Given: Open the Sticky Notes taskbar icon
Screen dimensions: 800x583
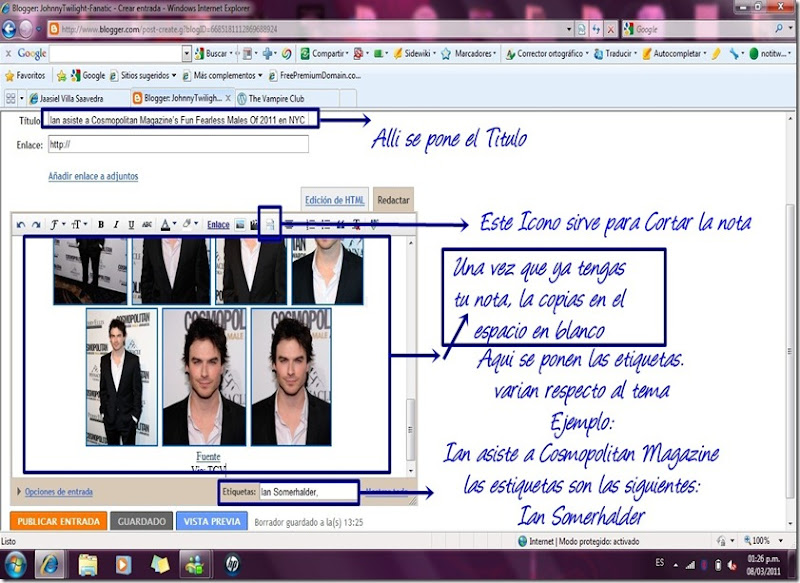Looking at the screenshot, I should [160, 565].
